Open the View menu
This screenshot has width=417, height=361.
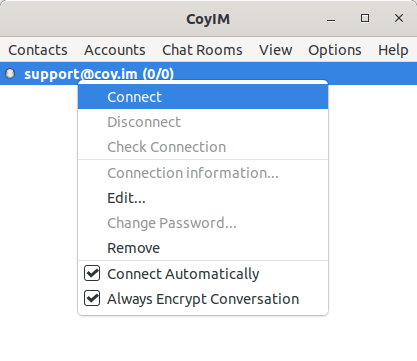point(275,50)
